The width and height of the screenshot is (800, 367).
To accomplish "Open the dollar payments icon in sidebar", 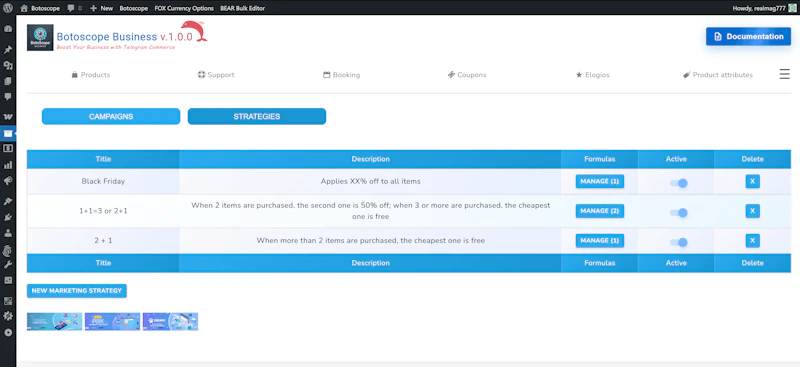I will point(8,149).
